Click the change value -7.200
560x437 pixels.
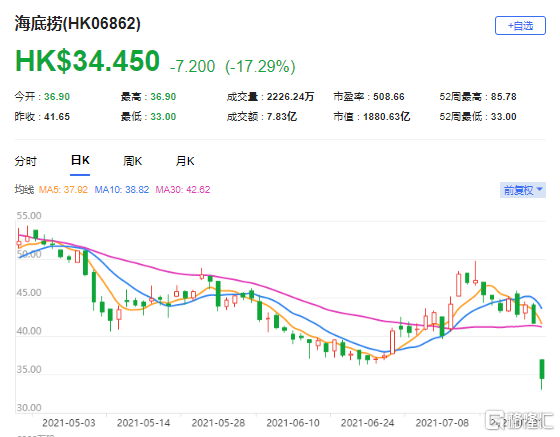192,66
